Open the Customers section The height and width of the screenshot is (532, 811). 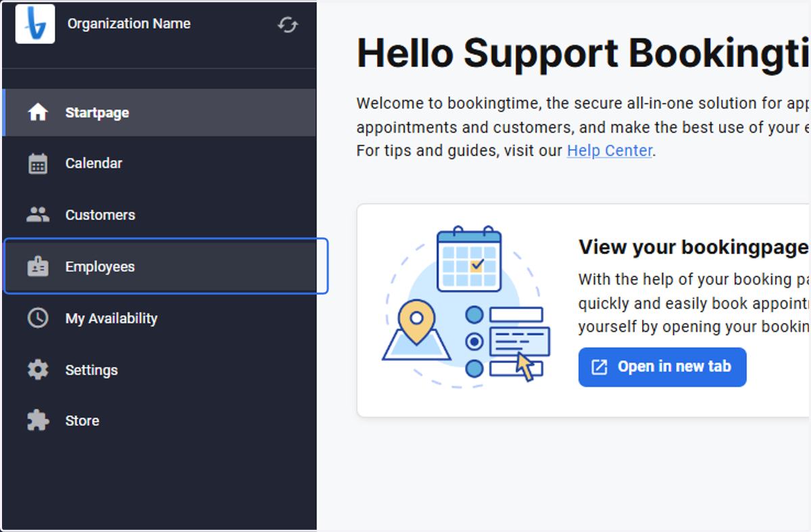point(159,215)
